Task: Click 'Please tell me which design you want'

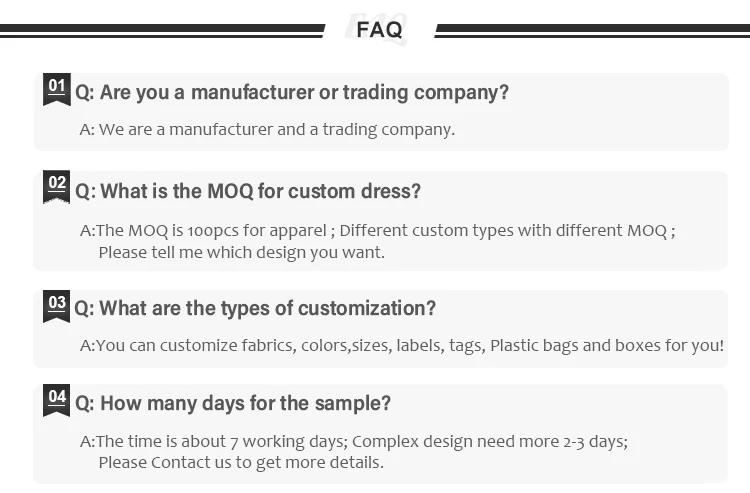Action: 241,252
